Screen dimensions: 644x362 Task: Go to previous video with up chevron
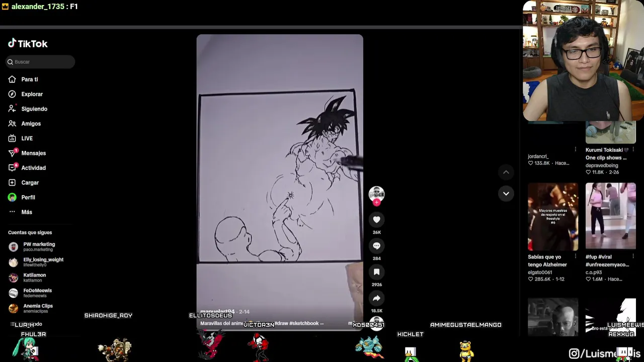point(506,172)
